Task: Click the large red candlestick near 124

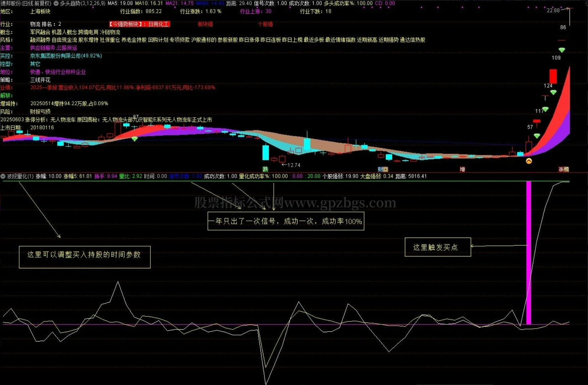Action: 553,76
